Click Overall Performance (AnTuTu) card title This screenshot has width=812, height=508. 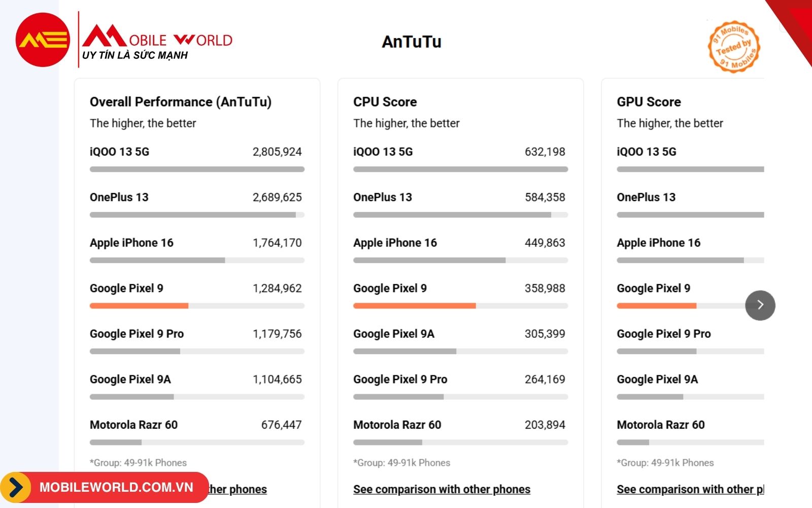[x=181, y=102]
